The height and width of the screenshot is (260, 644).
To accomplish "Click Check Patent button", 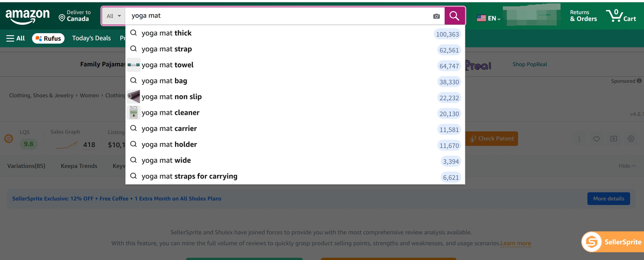I will pos(491,139).
